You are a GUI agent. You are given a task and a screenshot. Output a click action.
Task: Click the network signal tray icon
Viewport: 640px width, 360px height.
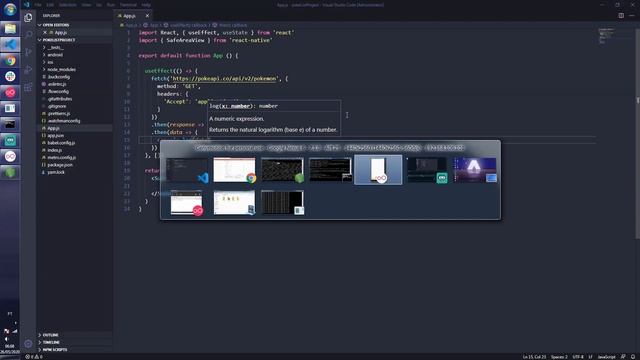point(14,331)
